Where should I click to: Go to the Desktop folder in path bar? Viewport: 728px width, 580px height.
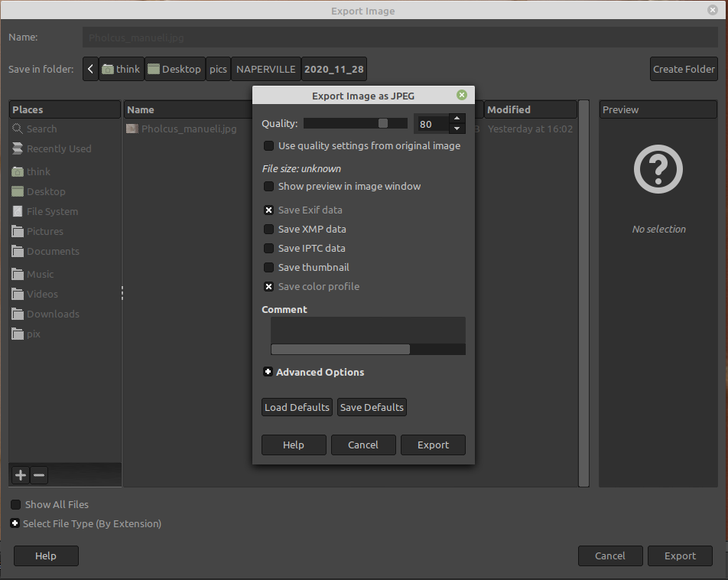174,69
